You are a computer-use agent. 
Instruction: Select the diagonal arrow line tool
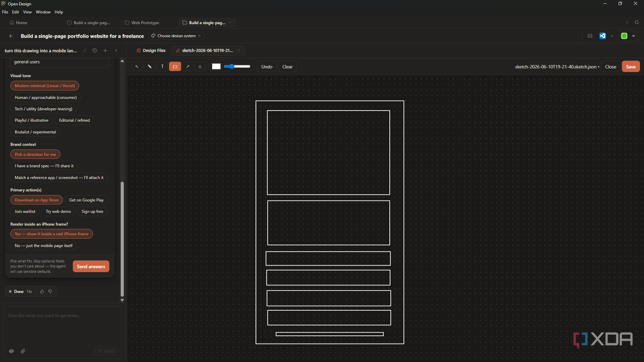[188, 66]
